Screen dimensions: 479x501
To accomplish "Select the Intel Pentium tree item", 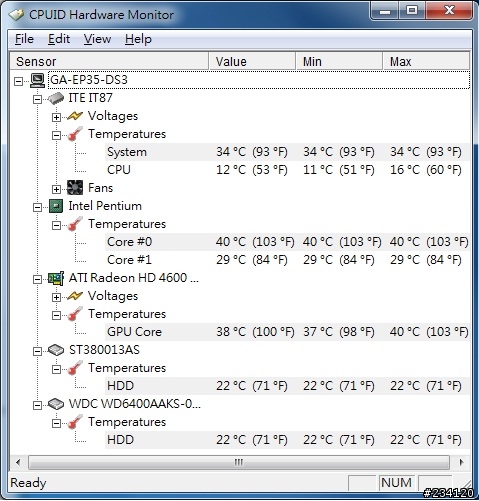I will click(105, 206).
